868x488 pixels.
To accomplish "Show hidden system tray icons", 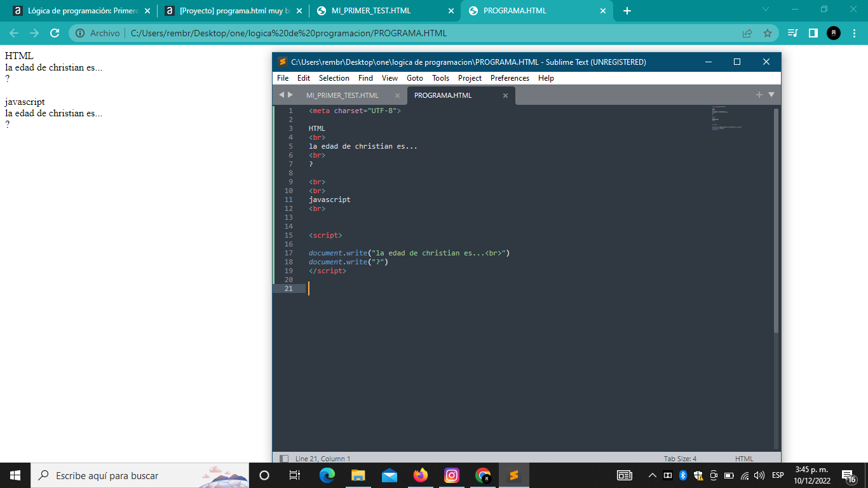I will (x=653, y=475).
